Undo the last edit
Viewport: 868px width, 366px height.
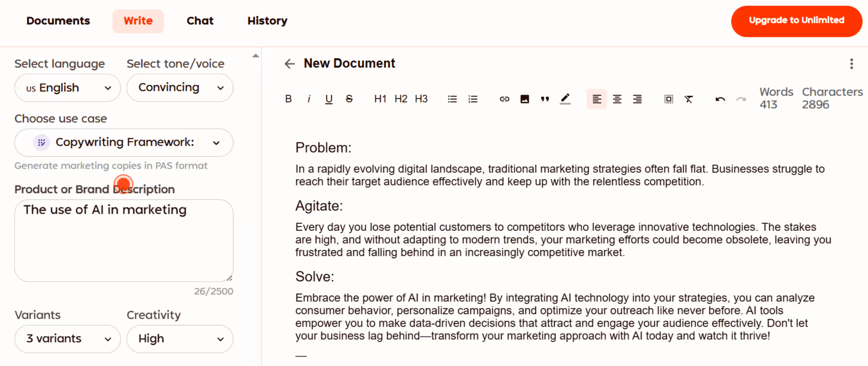click(720, 99)
